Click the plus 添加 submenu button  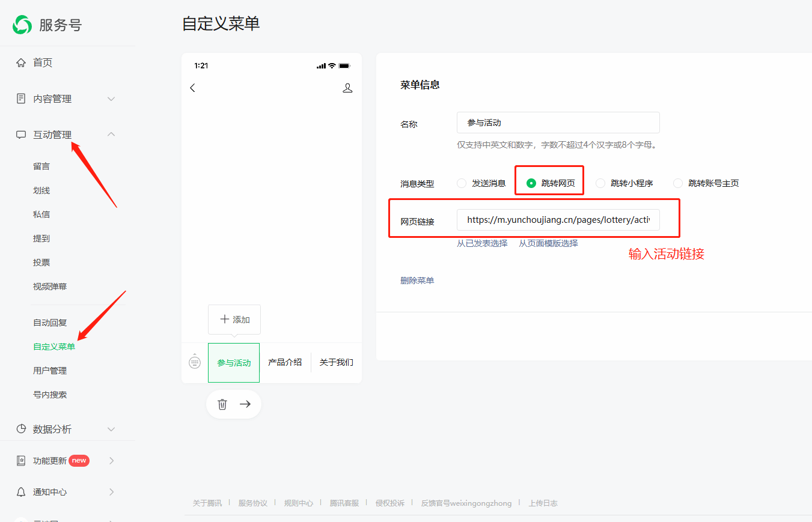tap(234, 320)
